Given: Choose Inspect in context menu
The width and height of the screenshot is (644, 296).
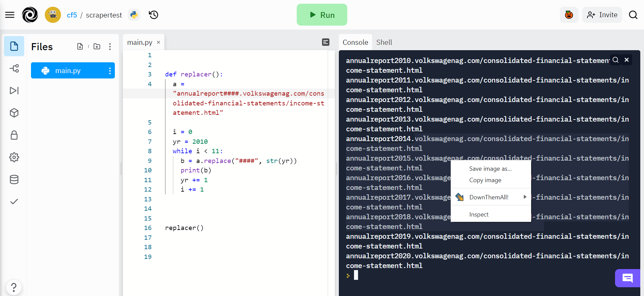Looking at the screenshot, I should point(490,215).
